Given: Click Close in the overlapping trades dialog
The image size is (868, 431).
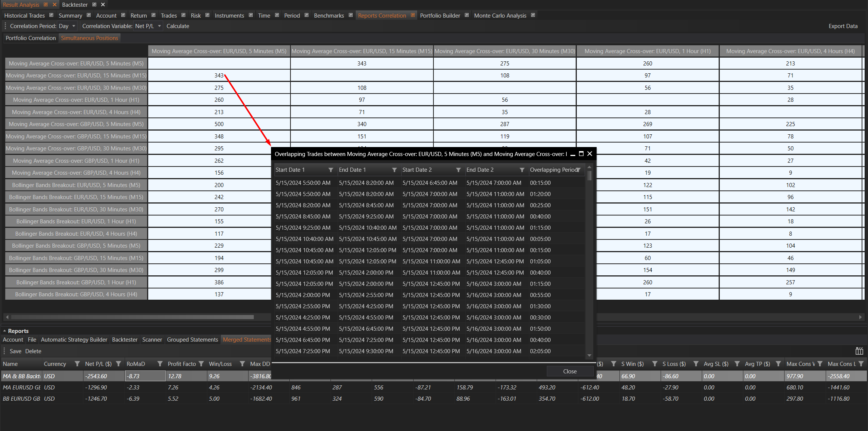Looking at the screenshot, I should pyautogui.click(x=570, y=371).
